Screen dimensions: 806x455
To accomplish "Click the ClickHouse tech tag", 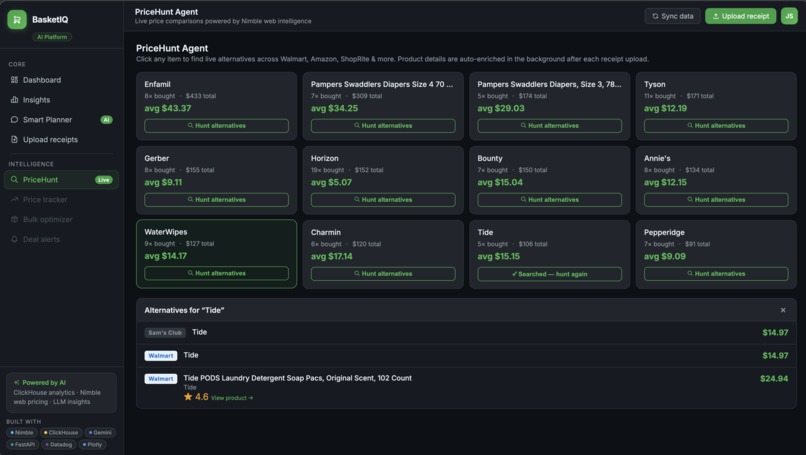I will pos(61,432).
